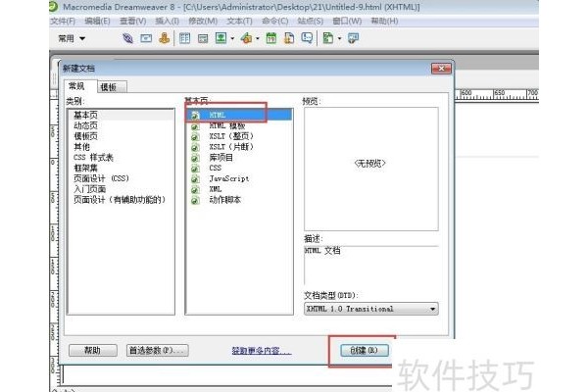Select 基本页 in the category list
Screen dimensions: 588x392
click(x=121, y=115)
